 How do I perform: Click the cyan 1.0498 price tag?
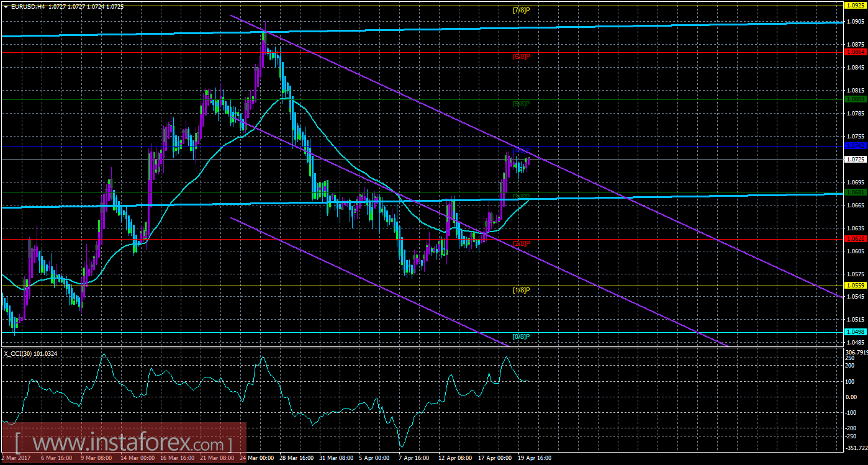[855, 332]
